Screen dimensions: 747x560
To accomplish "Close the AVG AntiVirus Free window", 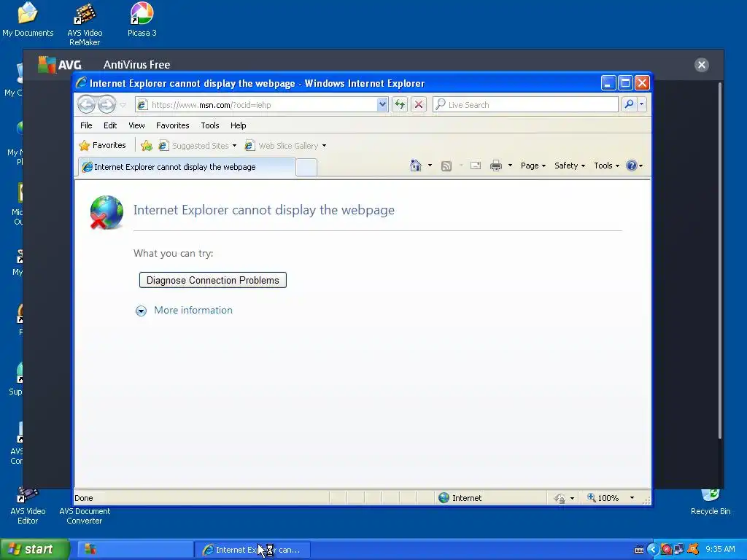I will [x=701, y=65].
